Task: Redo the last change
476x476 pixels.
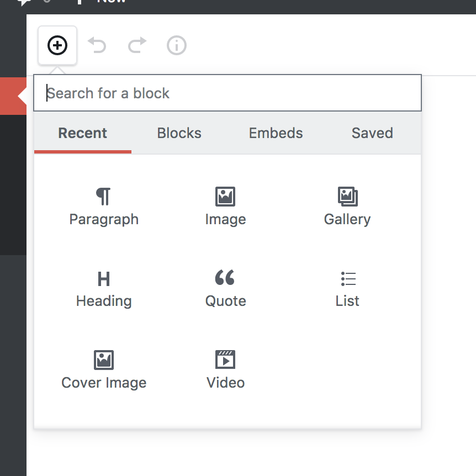Action: pyautogui.click(x=137, y=45)
